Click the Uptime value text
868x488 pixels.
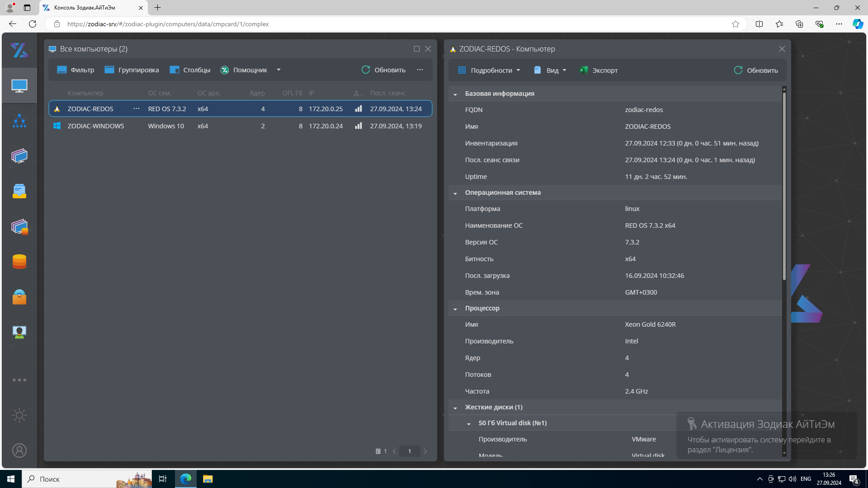[x=656, y=177]
